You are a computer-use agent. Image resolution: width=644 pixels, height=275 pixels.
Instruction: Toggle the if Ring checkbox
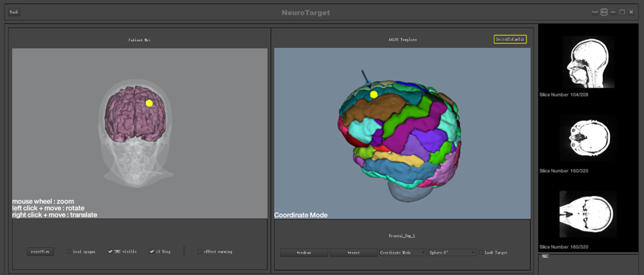[x=152, y=252]
